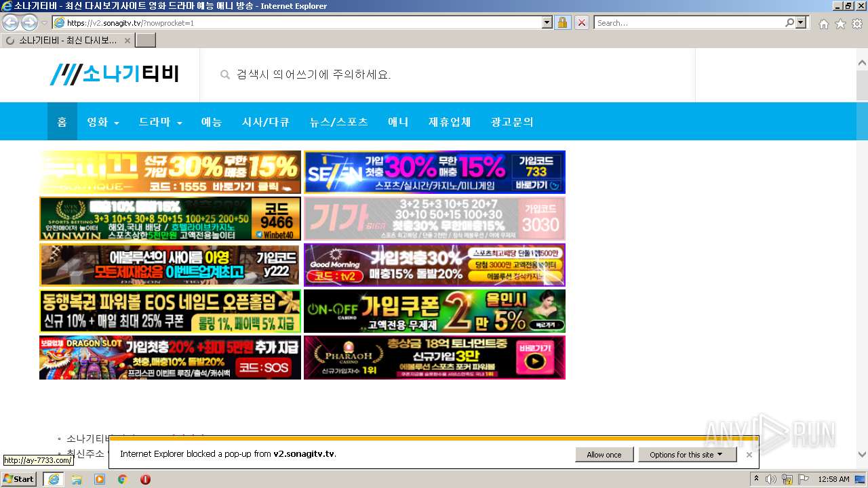The width and height of the screenshot is (868, 488).
Task: Click the Allow once button
Action: click(604, 455)
